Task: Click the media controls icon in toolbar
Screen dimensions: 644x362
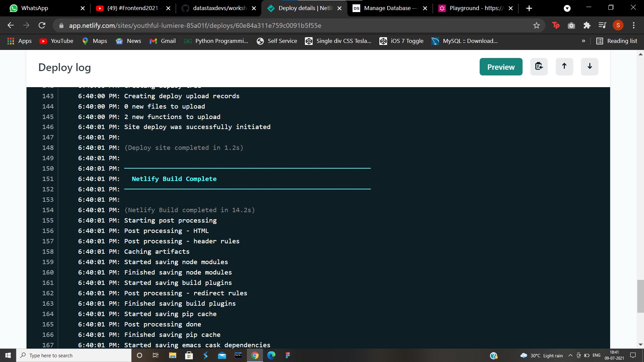Action: coord(602,25)
